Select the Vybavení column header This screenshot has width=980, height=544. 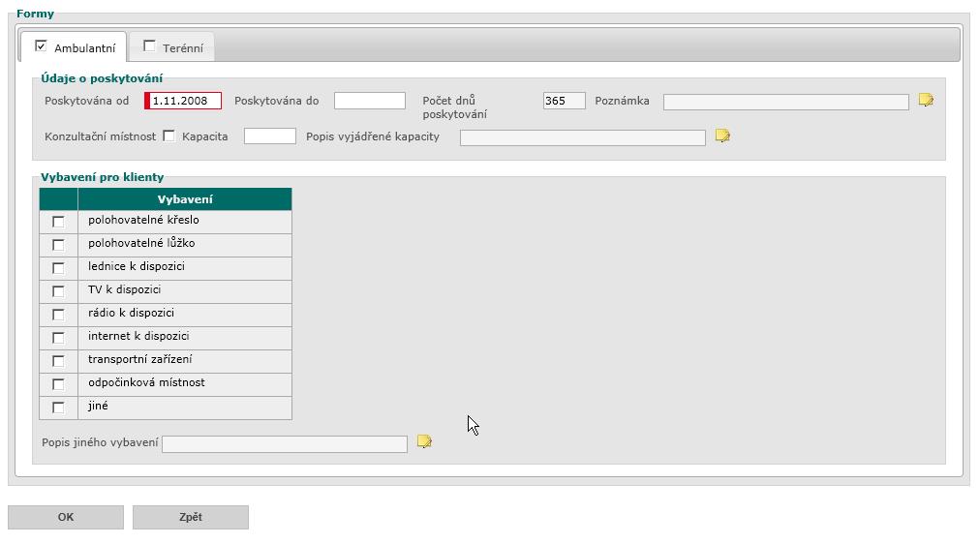point(185,199)
